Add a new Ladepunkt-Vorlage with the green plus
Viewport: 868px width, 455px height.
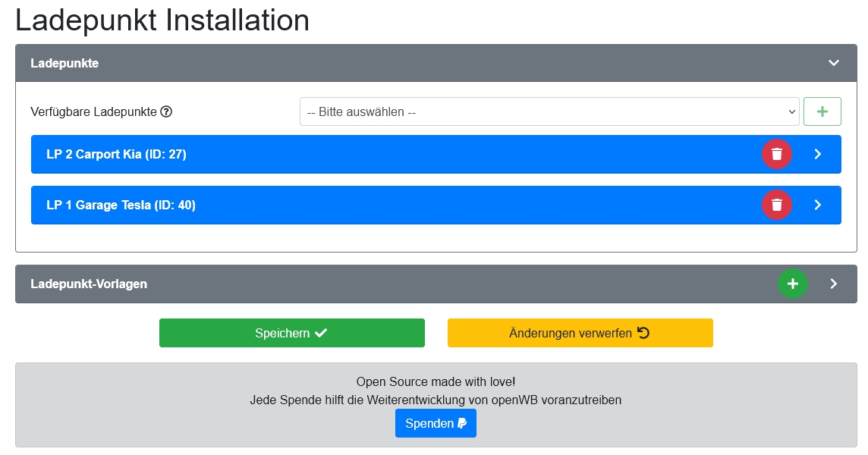click(792, 284)
